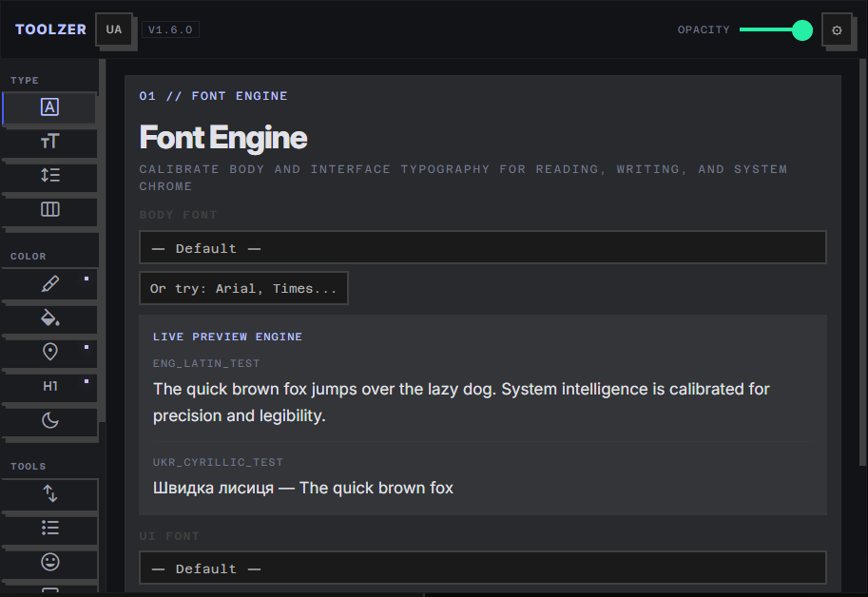Screen dimensions: 868x597
Task: Click the 'Font Engine' heading
Action: click(223, 138)
